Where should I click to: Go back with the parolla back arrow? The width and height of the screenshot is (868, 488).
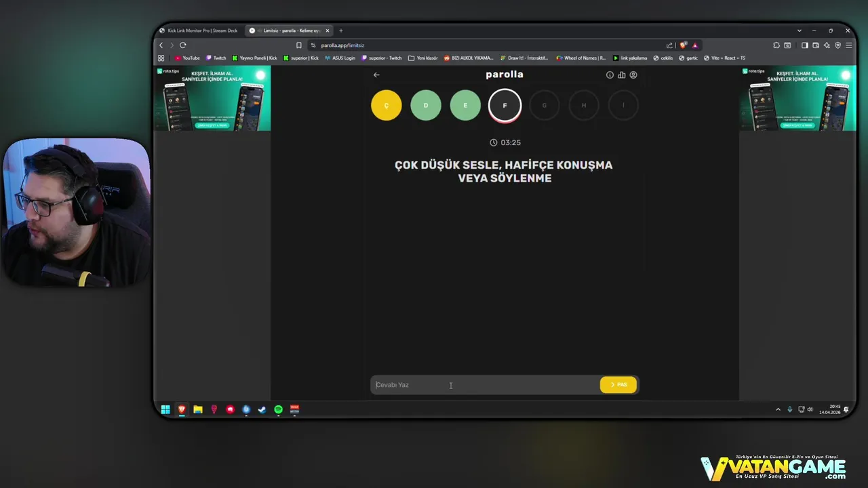point(376,75)
